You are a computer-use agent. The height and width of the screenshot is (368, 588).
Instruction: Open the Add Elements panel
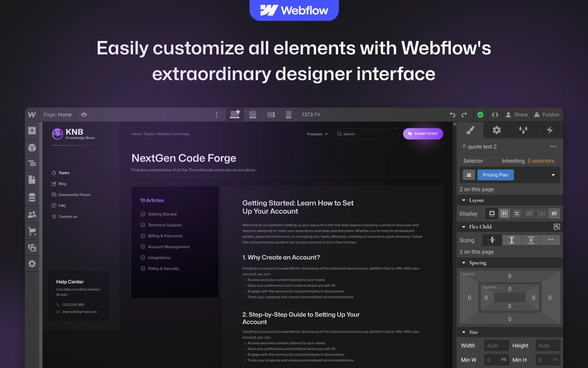[x=32, y=131]
